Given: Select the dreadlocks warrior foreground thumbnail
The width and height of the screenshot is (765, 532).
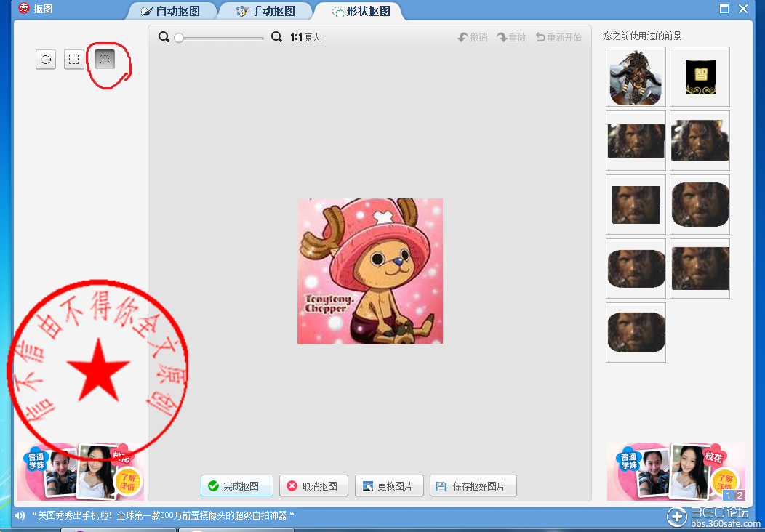Looking at the screenshot, I should click(x=636, y=77).
